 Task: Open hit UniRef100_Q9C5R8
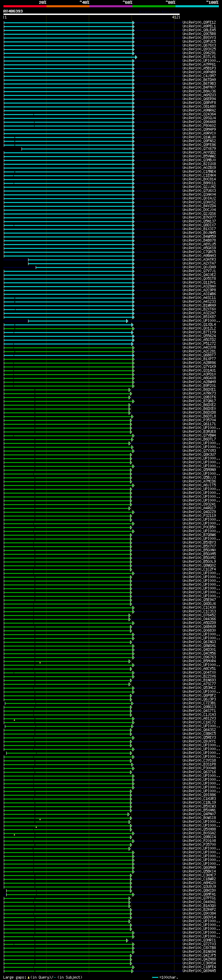(199, 34)
